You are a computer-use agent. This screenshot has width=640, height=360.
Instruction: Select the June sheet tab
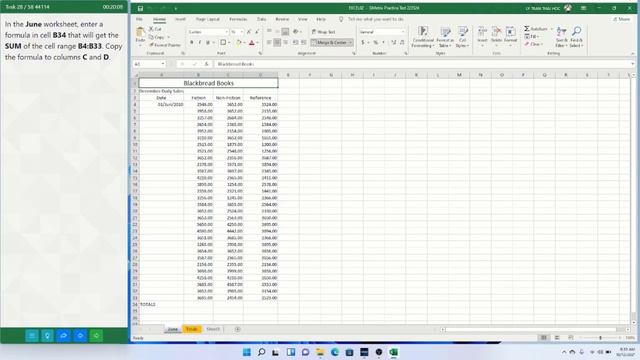click(x=173, y=329)
